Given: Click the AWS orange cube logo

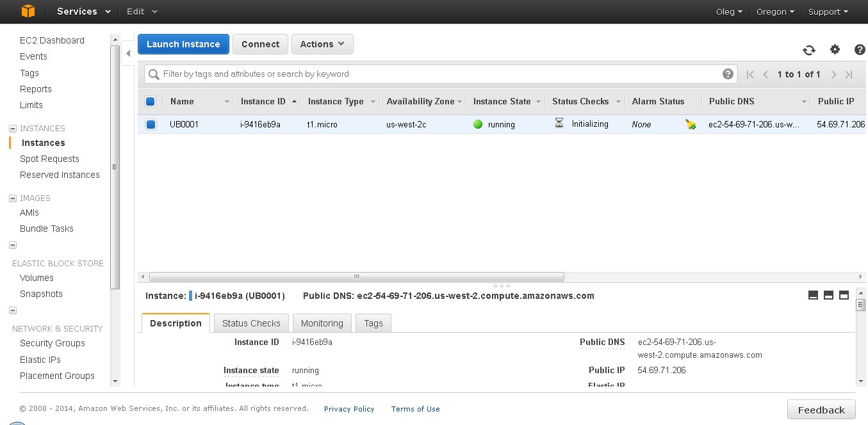Looking at the screenshot, I should click(x=28, y=11).
